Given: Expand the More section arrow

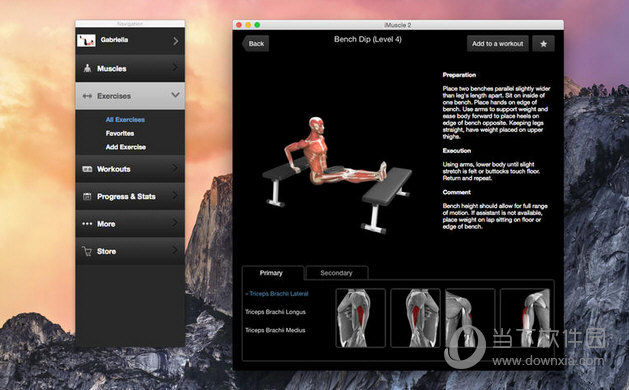Looking at the screenshot, I should (x=175, y=223).
